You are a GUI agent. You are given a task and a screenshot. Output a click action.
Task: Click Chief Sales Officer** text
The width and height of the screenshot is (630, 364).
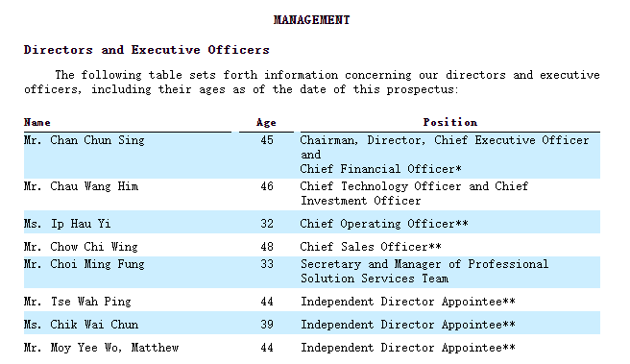pyautogui.click(x=371, y=246)
